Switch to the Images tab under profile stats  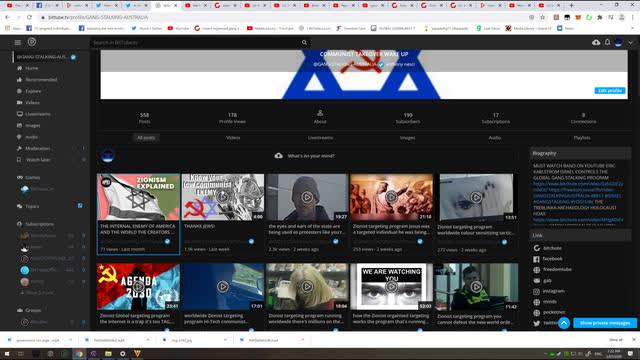(407, 138)
